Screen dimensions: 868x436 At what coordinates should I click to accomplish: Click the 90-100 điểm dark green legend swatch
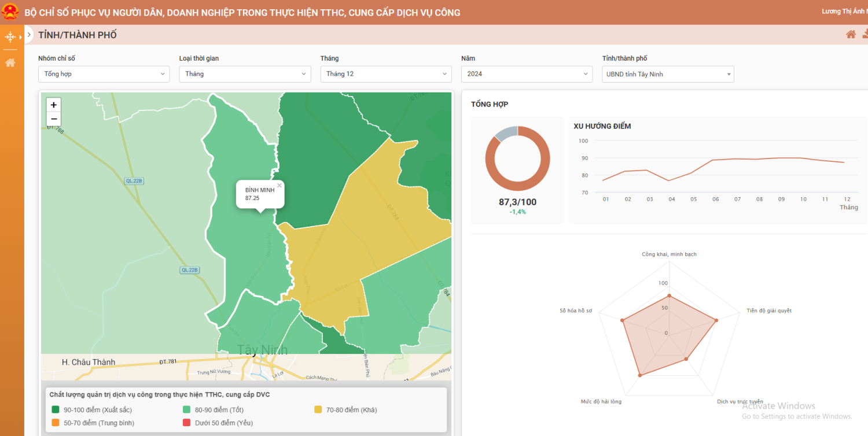(56, 410)
